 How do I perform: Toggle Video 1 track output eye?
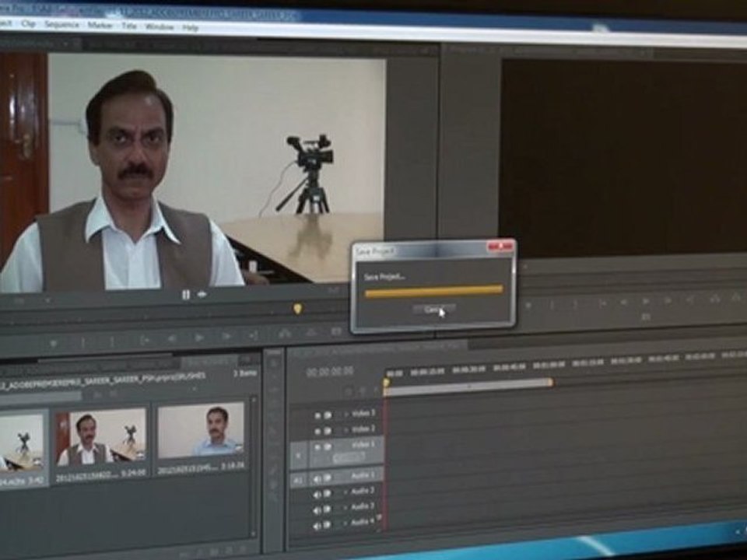pyautogui.click(x=317, y=446)
